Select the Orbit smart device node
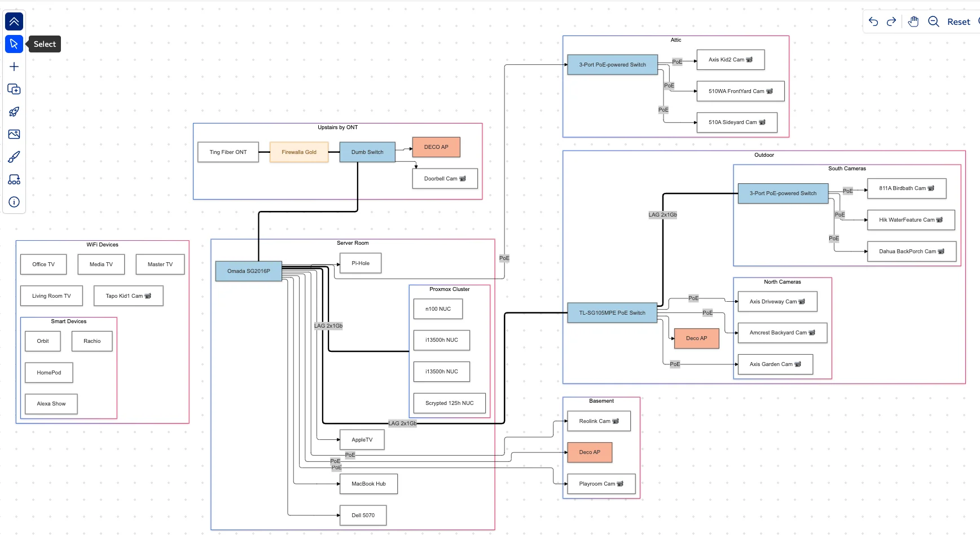Image resolution: width=980 pixels, height=542 pixels. point(43,341)
